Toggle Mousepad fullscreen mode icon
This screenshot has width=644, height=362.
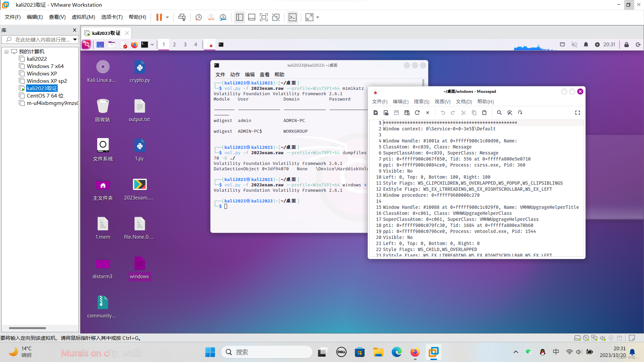point(578,113)
